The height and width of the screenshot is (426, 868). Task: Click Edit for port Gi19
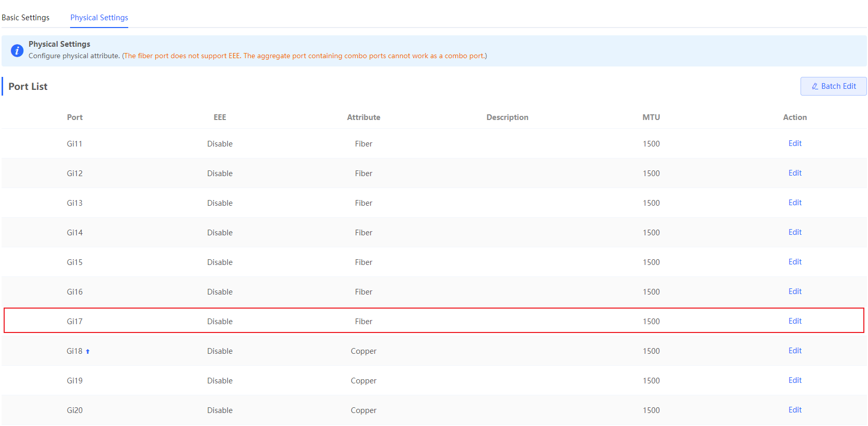coord(794,380)
